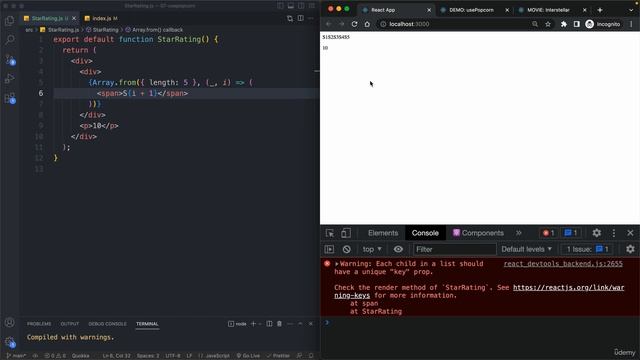Close the DevTools panel
The width and height of the screenshot is (640, 360).
pos(630,233)
